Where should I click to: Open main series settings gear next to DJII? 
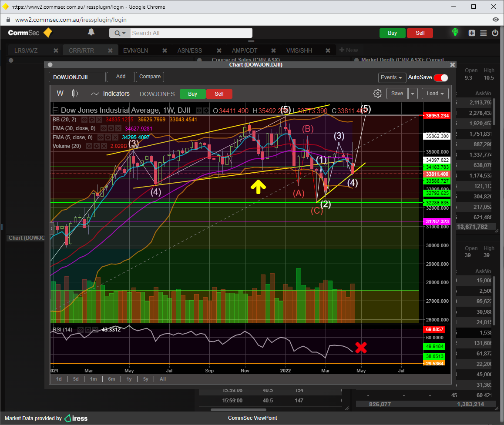click(206, 110)
